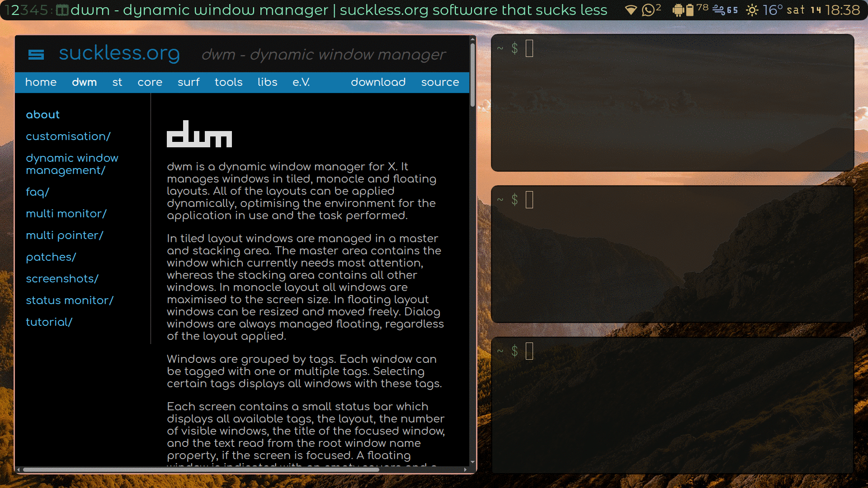The image size is (868, 488).
Task: Open the patches/ sidebar link
Action: tap(51, 257)
